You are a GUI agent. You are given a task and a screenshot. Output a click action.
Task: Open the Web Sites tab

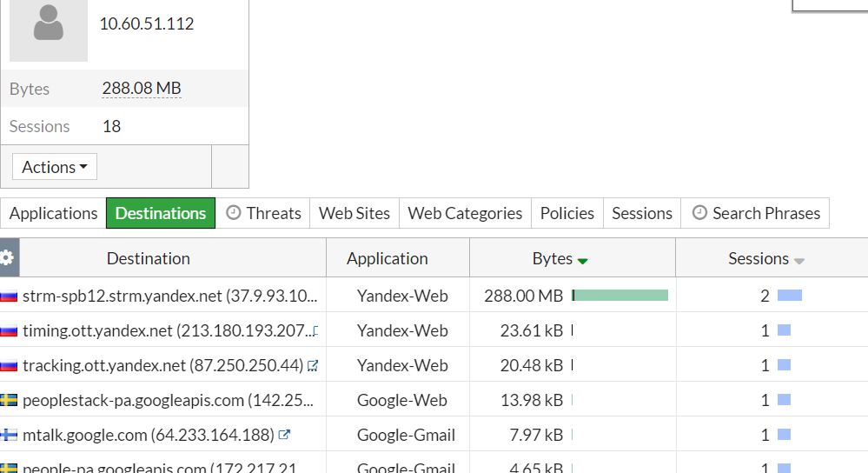coord(354,213)
